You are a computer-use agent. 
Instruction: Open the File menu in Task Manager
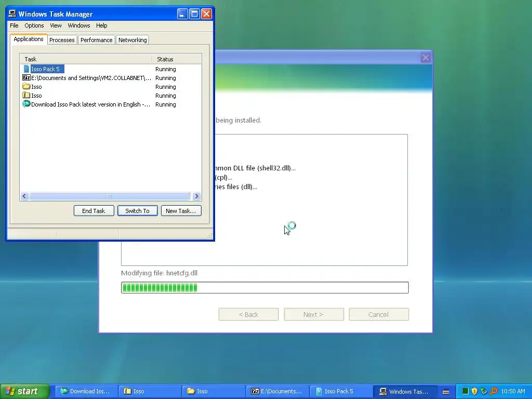pos(14,25)
